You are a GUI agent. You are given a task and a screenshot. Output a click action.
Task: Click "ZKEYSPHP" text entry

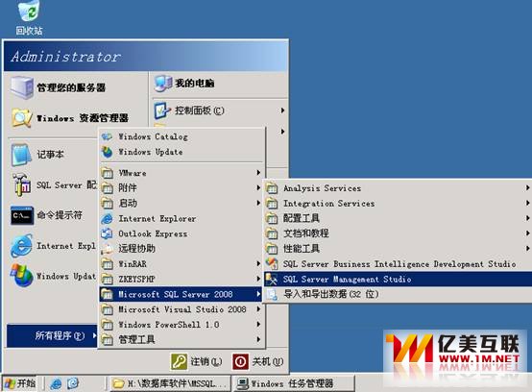coord(136,279)
